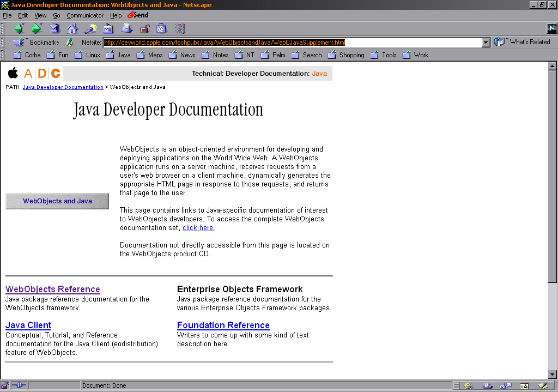Open the Foundation Reference link

point(223,325)
